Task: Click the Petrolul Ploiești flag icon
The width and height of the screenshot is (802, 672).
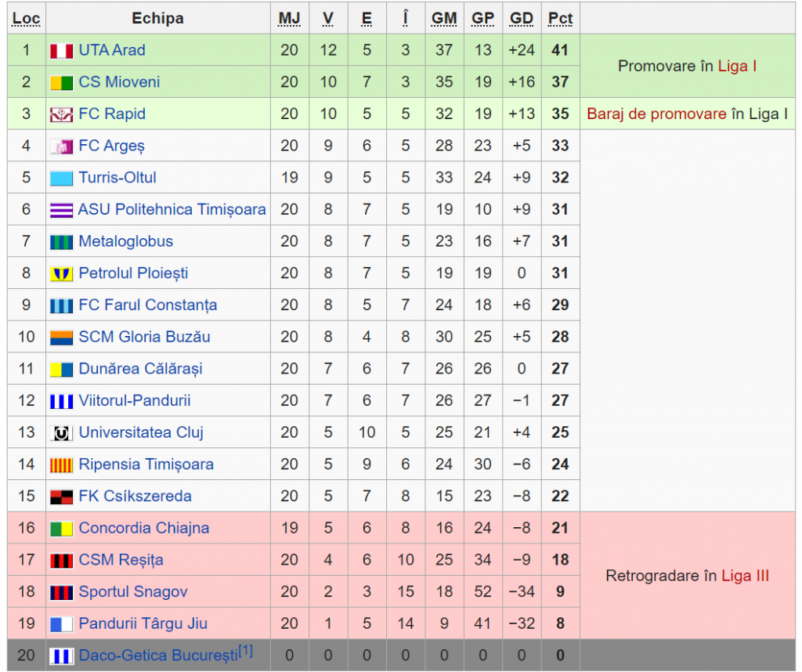Action: 61,274
